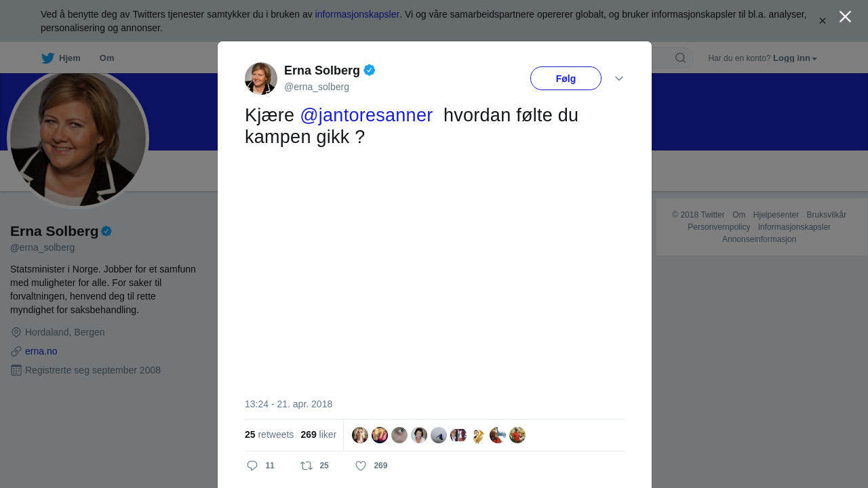This screenshot has width=868, height=488.
Task: Click the search magnifier icon
Action: coord(680,58)
